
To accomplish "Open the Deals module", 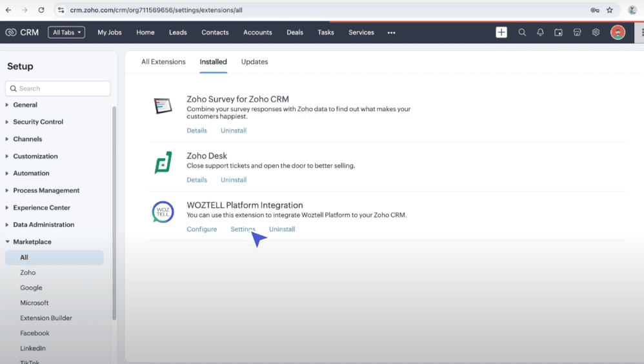I will (x=295, y=32).
